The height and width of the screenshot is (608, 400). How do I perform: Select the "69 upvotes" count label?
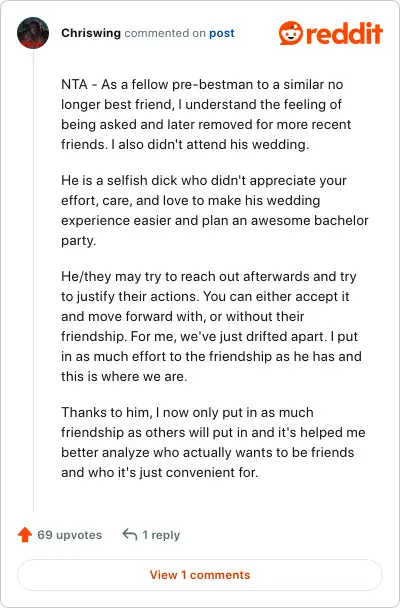pos(69,535)
